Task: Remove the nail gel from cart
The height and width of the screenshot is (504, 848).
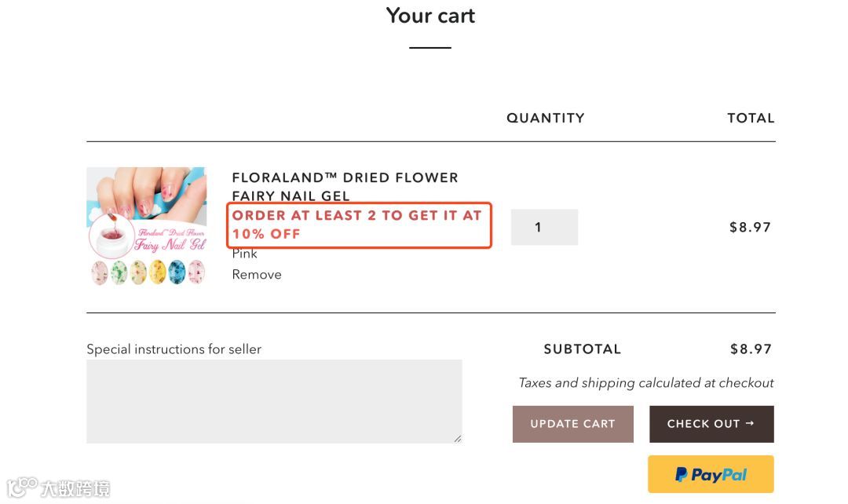Action: 257,275
